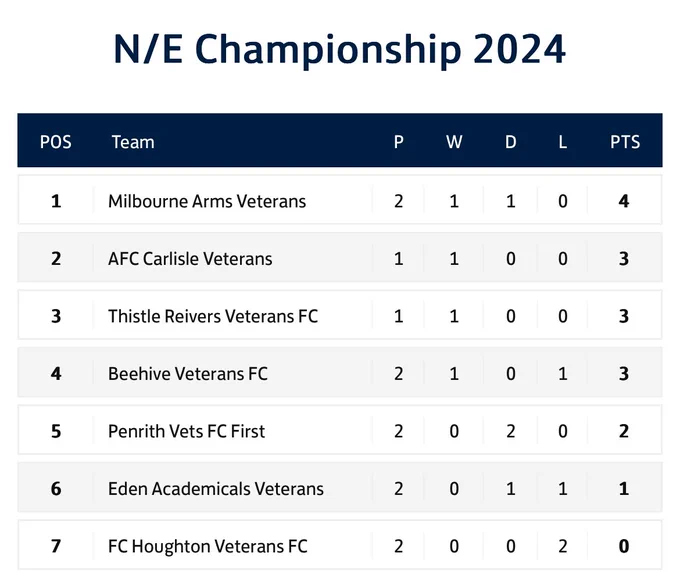680x578 pixels.
Task: Click the W column header
Action: pyautogui.click(x=454, y=142)
